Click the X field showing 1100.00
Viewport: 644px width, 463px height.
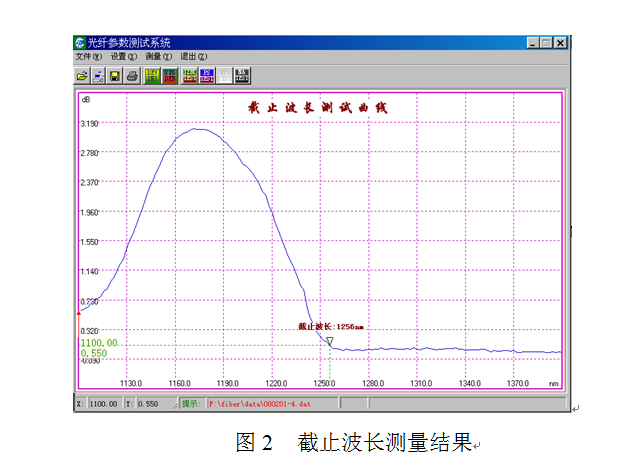(x=105, y=404)
